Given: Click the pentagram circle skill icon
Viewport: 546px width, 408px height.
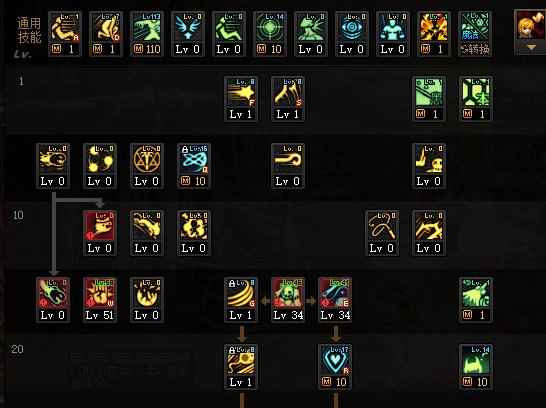Looking at the screenshot, I should [147, 166].
